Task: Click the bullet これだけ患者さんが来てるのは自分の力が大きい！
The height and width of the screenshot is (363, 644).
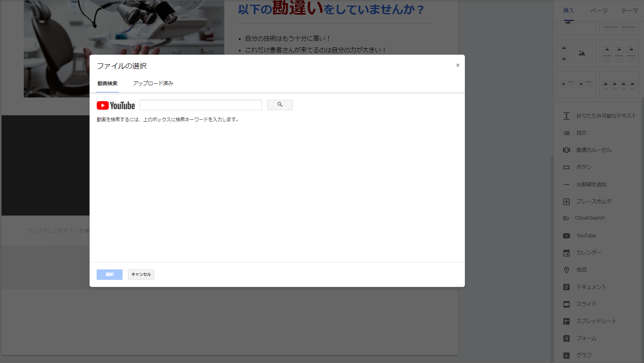Action: [315, 50]
